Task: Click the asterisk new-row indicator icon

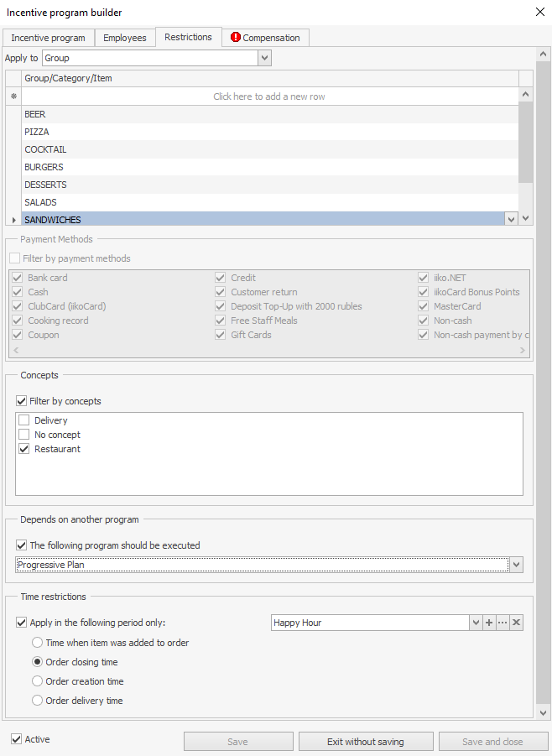Action: tap(13, 96)
